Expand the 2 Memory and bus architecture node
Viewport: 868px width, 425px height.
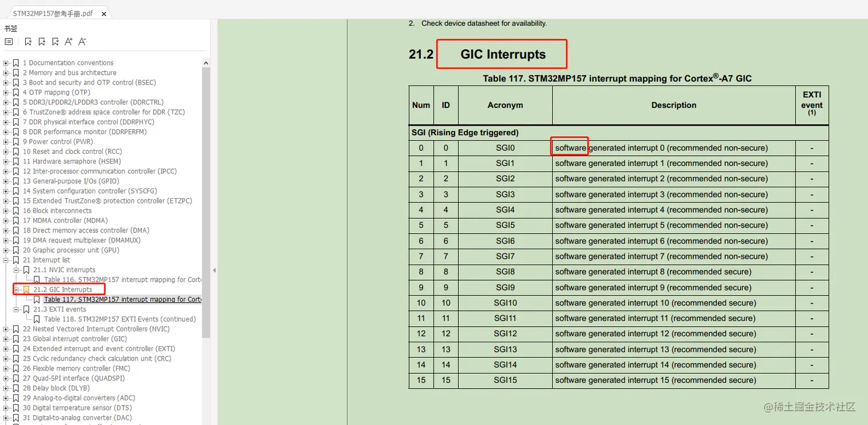pyautogui.click(x=6, y=73)
